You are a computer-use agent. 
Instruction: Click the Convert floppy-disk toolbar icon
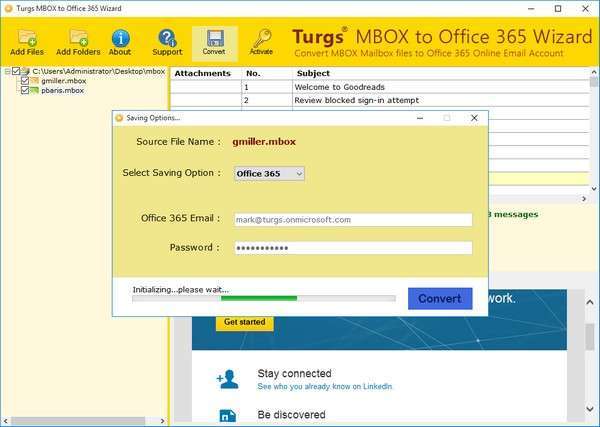click(215, 38)
